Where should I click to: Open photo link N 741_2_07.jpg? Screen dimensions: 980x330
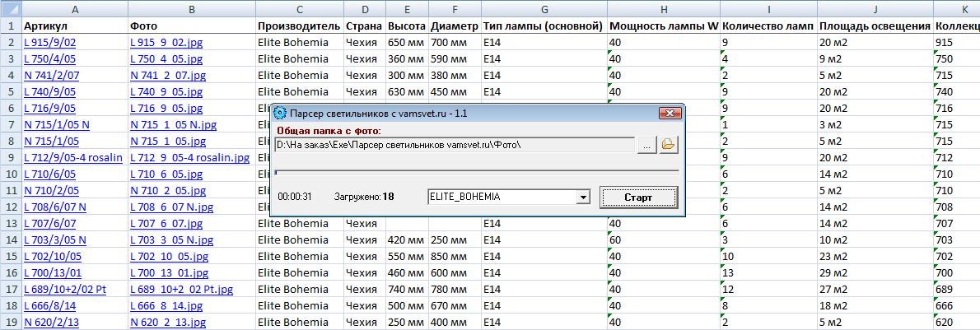pos(168,75)
